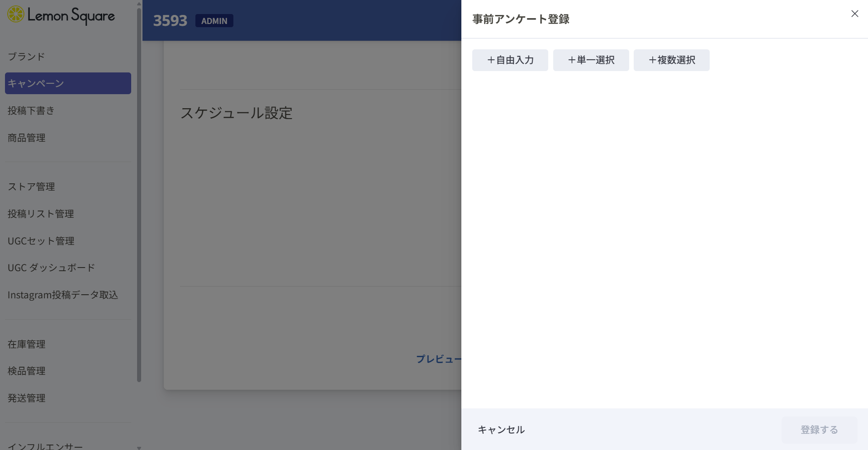The image size is (868, 450).
Task: Click the プレビュー link
Action: [x=438, y=359]
